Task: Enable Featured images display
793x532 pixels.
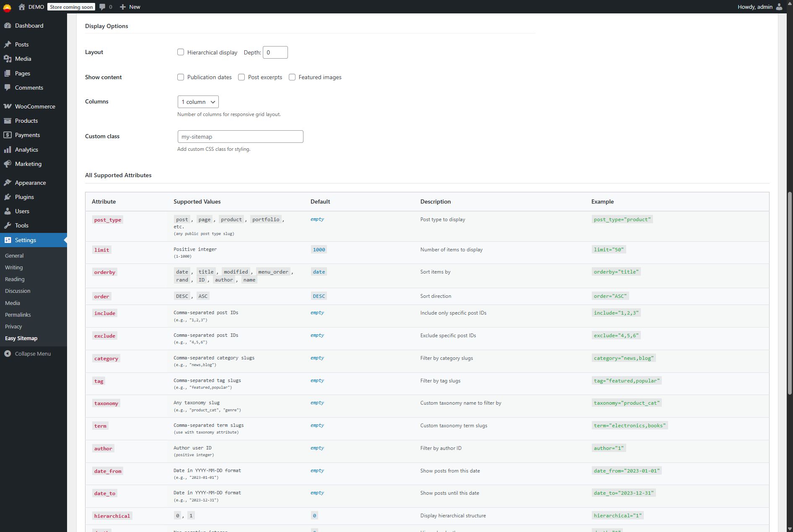Action: [x=292, y=77]
